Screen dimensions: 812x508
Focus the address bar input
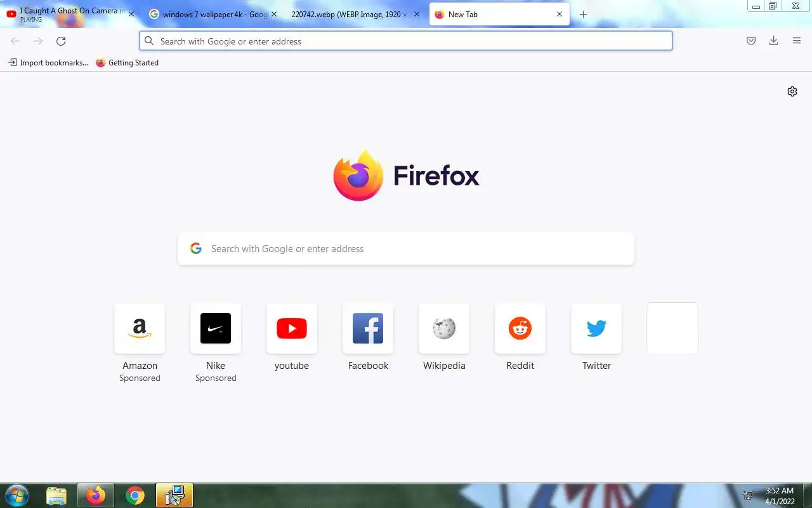[x=406, y=41]
